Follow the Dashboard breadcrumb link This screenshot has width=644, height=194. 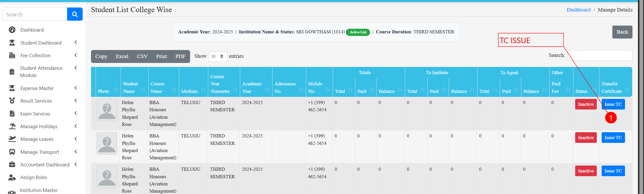coord(578,10)
